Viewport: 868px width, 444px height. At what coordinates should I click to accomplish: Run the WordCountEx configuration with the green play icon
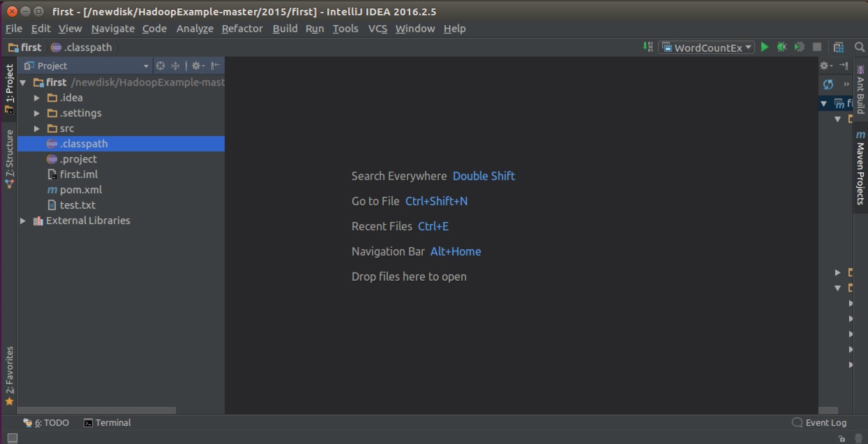764,47
